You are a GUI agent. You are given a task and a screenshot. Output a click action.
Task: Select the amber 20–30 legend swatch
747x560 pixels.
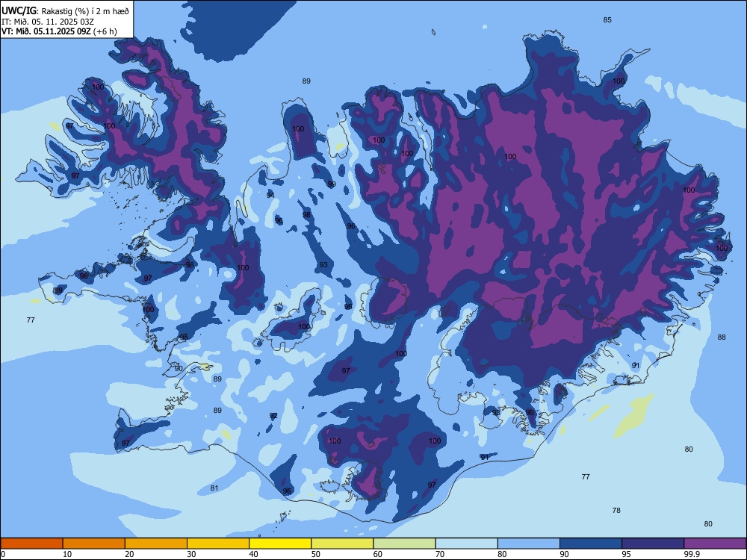(156, 544)
